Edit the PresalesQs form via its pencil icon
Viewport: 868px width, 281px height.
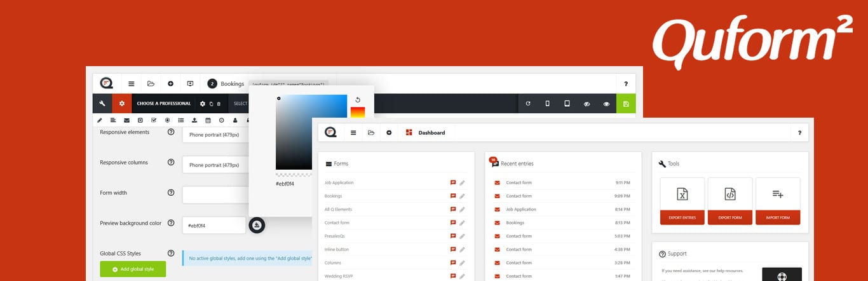(x=463, y=236)
